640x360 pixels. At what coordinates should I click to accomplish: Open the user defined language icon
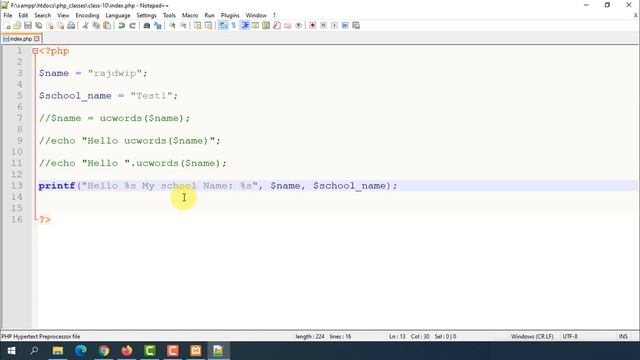256,25
